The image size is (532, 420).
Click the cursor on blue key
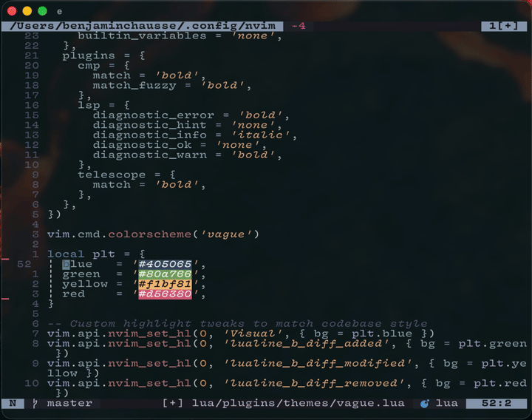pos(66,264)
